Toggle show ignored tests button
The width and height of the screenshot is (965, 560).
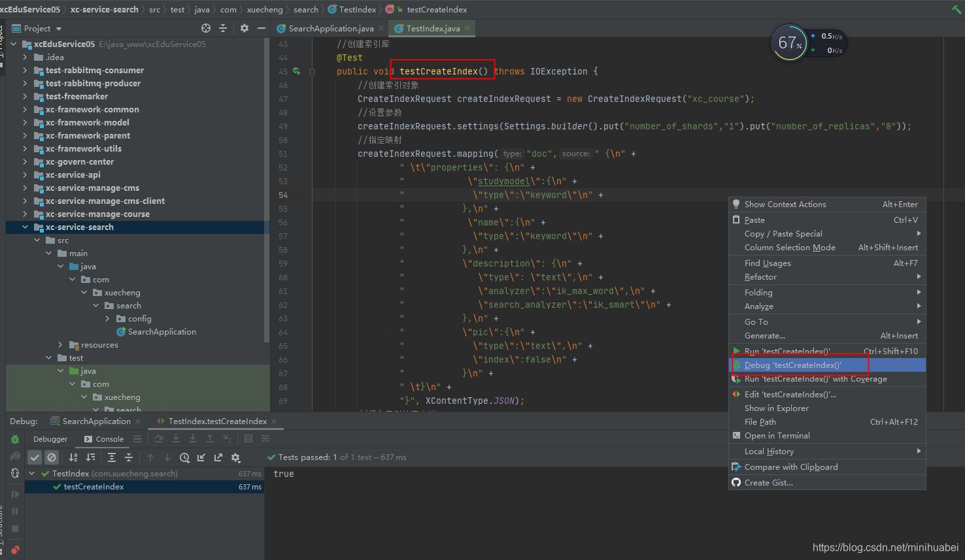coord(52,457)
